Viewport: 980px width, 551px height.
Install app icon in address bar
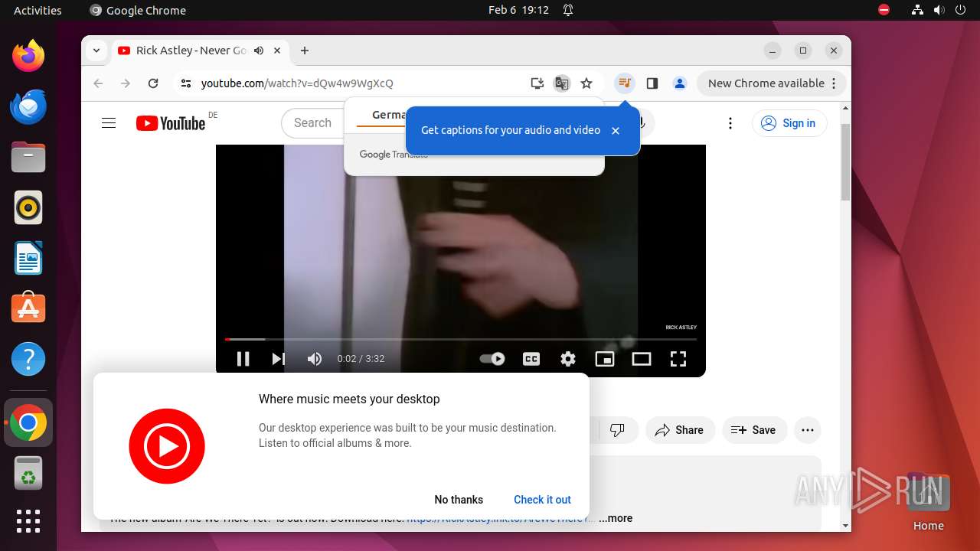tap(537, 83)
